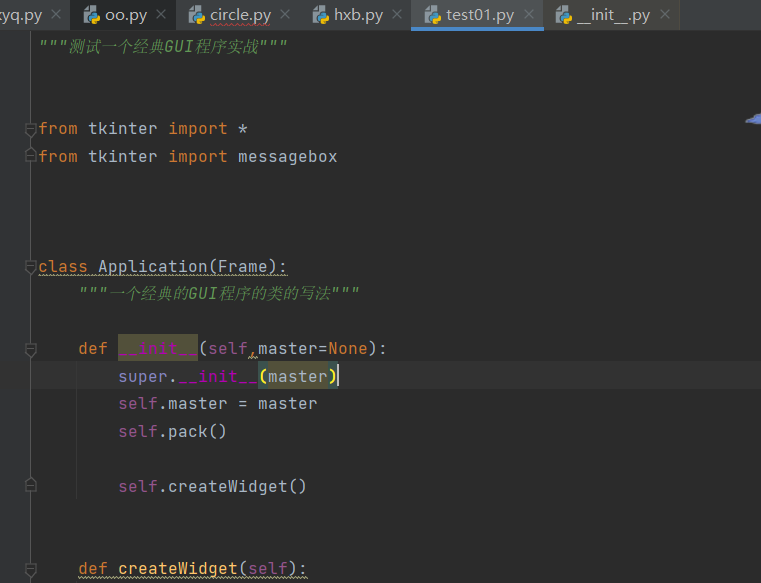
Task: Click the fold marker beside 'import messagebox' line
Action: 31,155
